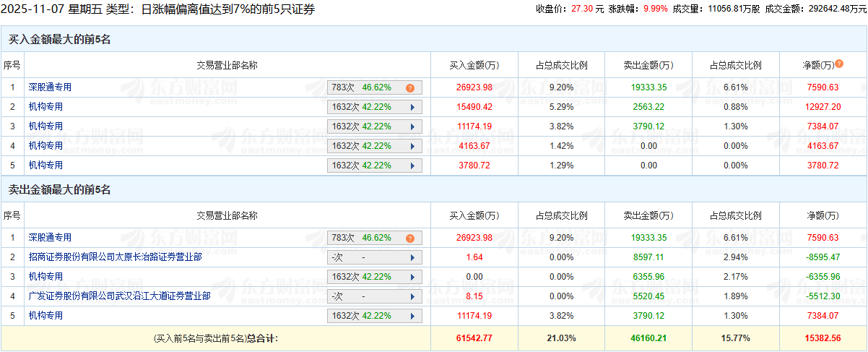
Task: Expand 1632次 stats arrow in buy table row 2
Action: point(412,107)
